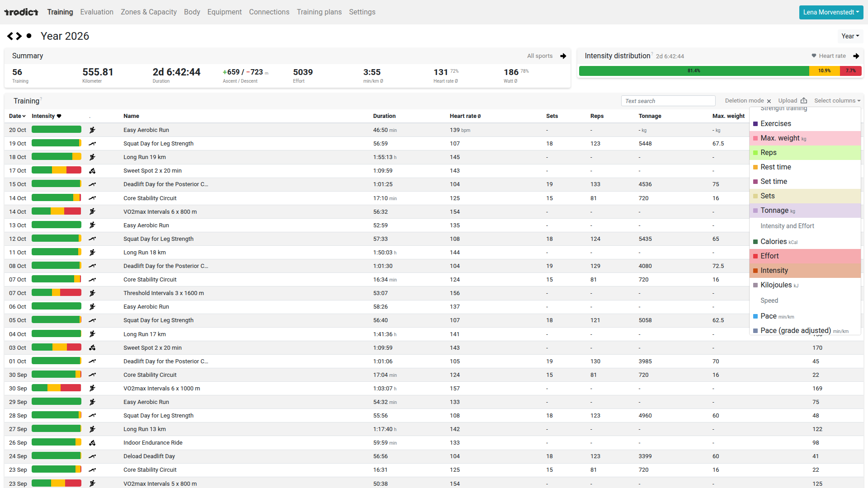Screen dimensions: 868x488
Task: Click running icon for 14 Oct VO2max Intervals
Action: click(x=92, y=211)
